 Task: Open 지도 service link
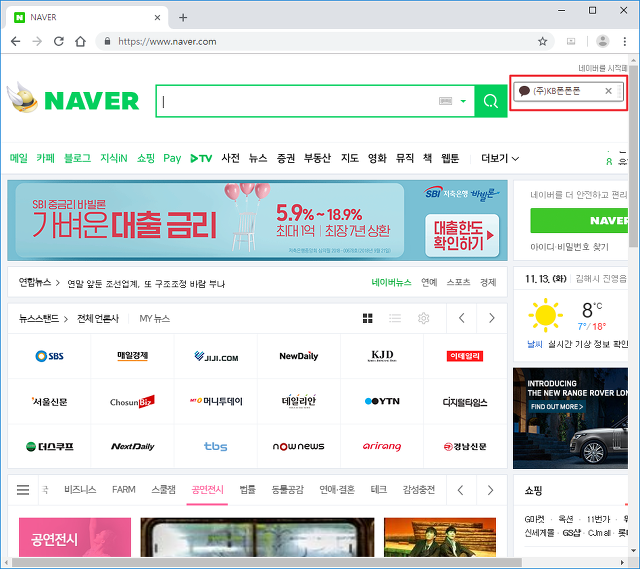pyautogui.click(x=350, y=158)
